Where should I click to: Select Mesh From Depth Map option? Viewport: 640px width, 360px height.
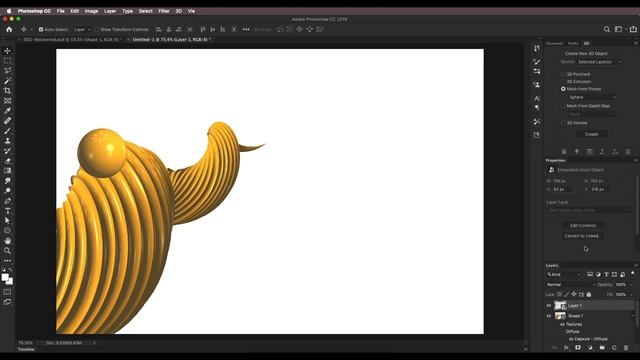[x=563, y=106]
